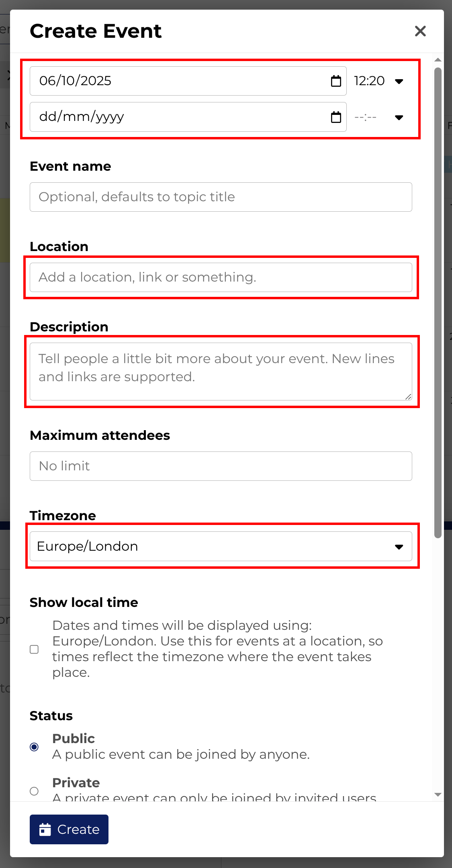Focus the Maximum attendees field
452x868 pixels.
coord(221,466)
